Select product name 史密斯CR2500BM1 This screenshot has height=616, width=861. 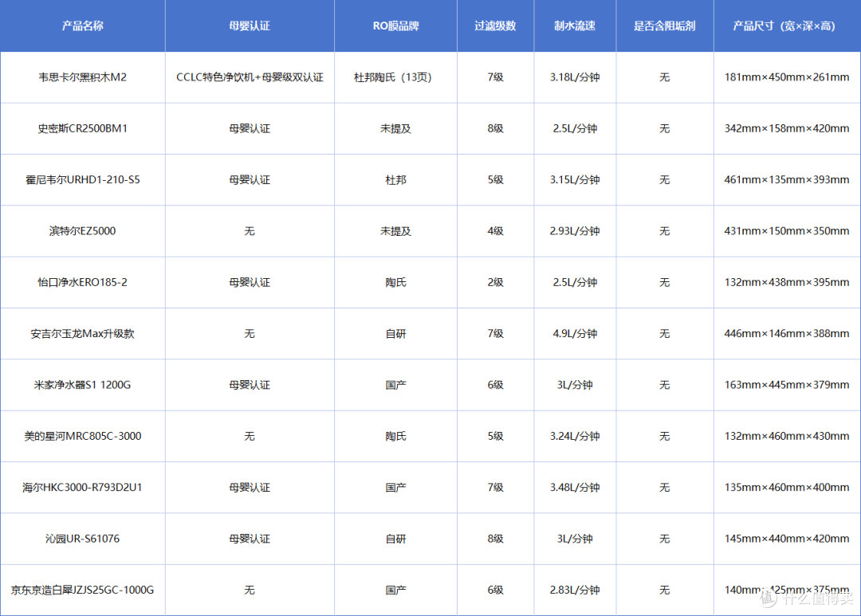point(82,128)
